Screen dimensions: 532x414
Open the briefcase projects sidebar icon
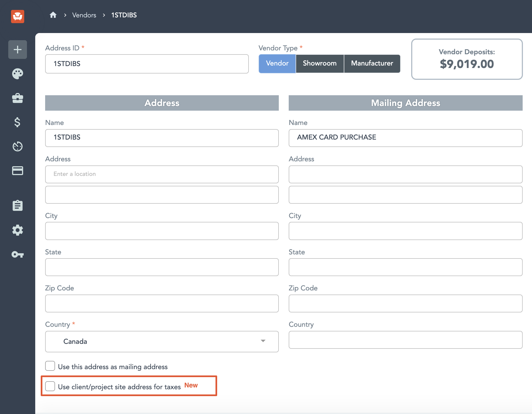(18, 98)
